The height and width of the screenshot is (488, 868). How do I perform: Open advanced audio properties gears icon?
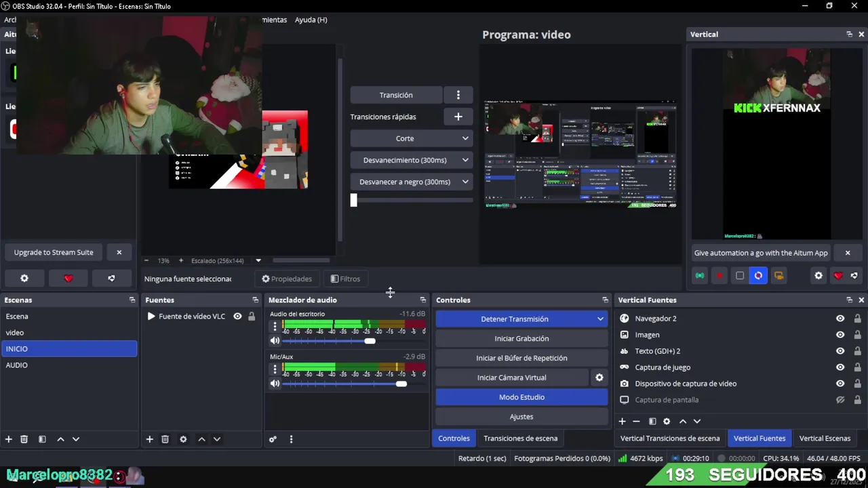click(x=273, y=439)
